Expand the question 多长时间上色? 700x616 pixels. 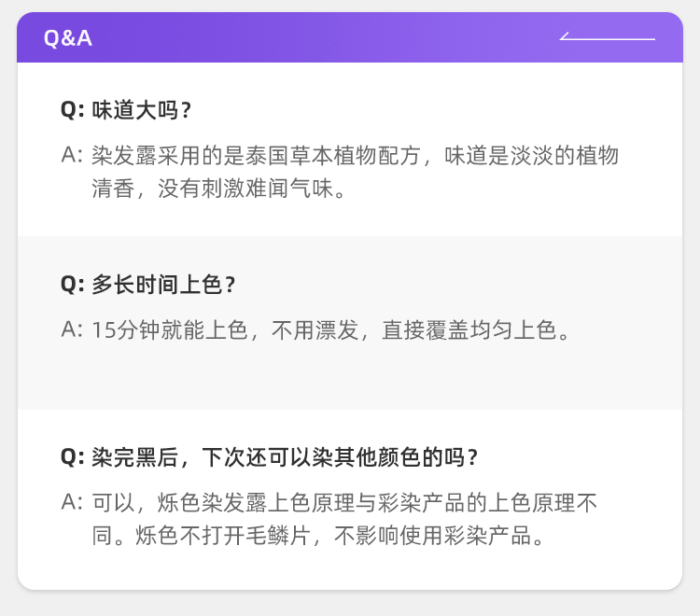[x=162, y=284]
